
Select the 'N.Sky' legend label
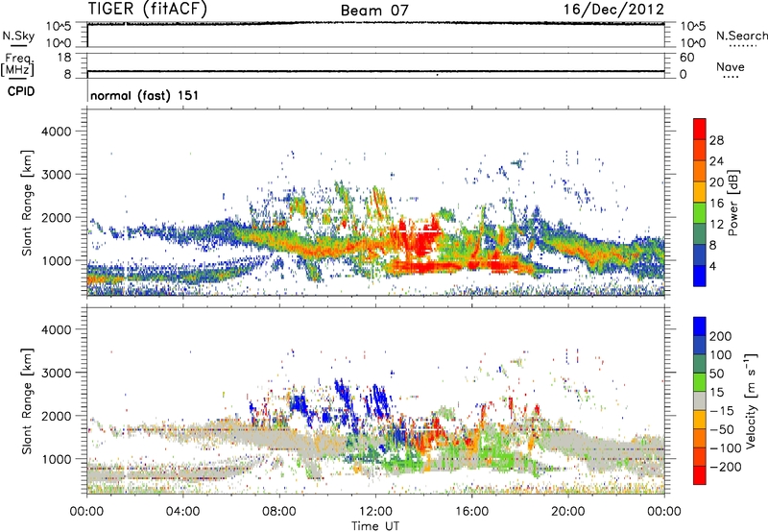18,36
